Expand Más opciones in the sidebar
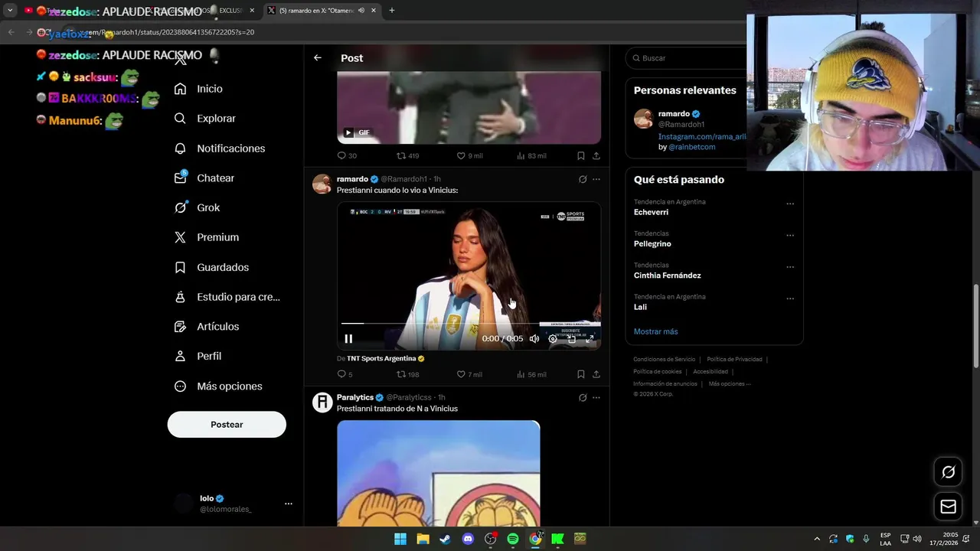The image size is (980, 551). [218, 386]
